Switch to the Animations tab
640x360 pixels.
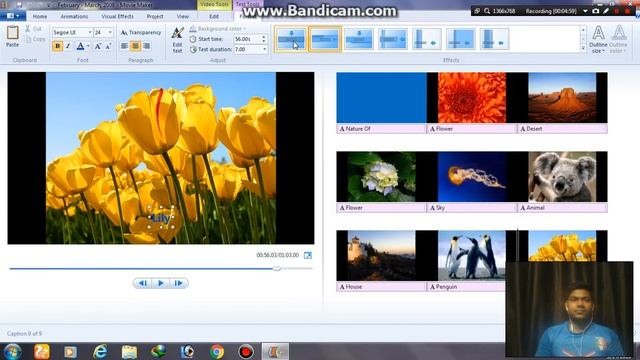(x=74, y=16)
